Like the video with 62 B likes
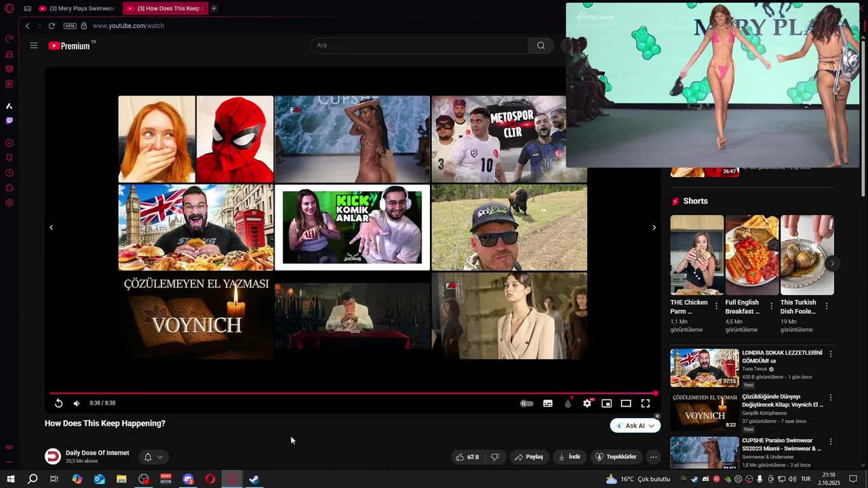Viewport: 868px width, 488px height. [x=467, y=457]
